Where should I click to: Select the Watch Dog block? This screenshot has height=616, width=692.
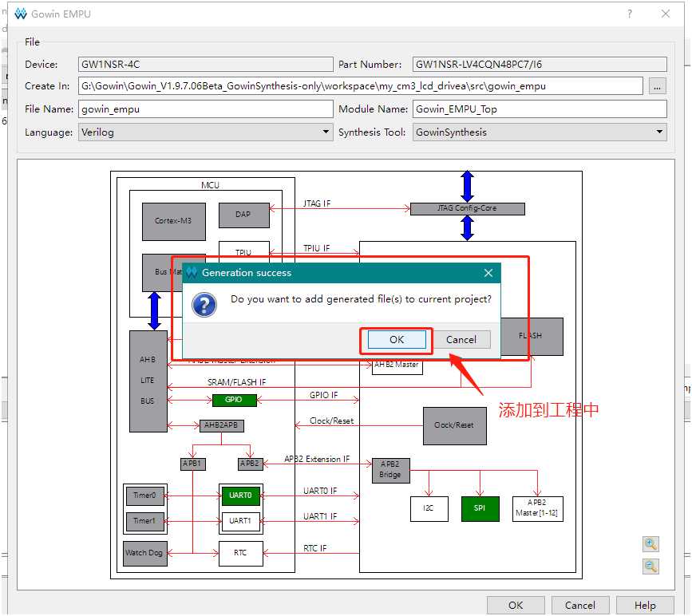pos(144,553)
